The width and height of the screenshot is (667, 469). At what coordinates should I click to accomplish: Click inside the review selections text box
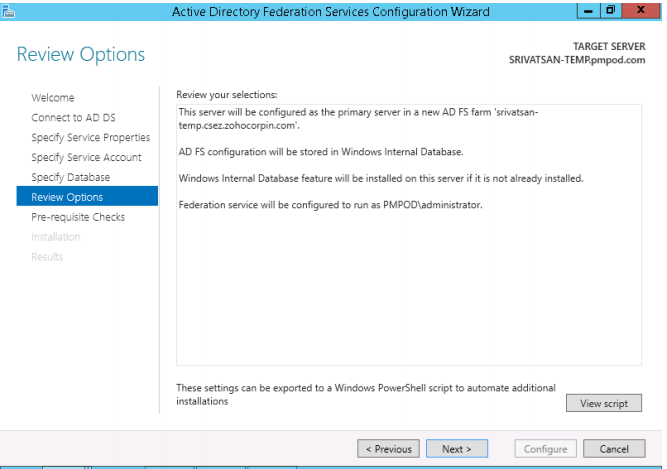click(408, 290)
